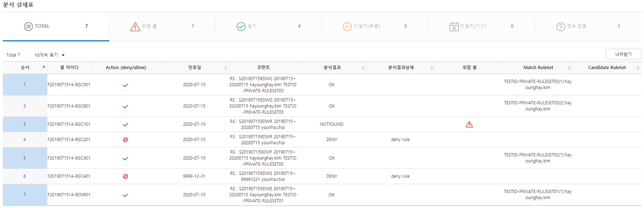Click the question mark 정보 없음 icon
The image size is (644, 208).
tap(561, 27)
